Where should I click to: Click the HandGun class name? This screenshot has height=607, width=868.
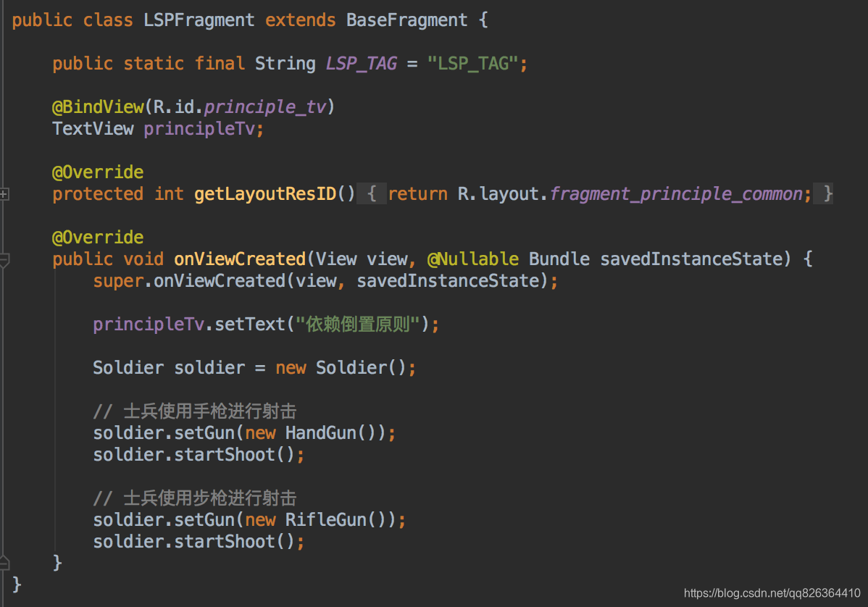321,432
